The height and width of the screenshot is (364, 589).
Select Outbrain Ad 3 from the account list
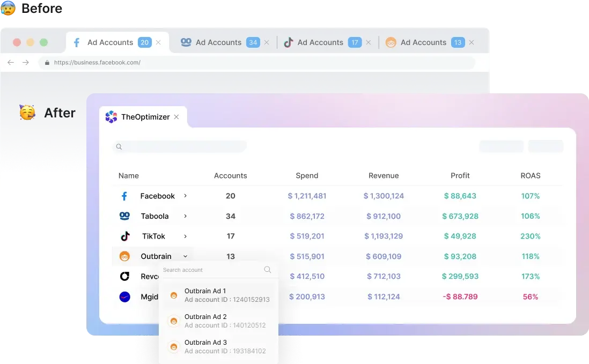point(219,347)
